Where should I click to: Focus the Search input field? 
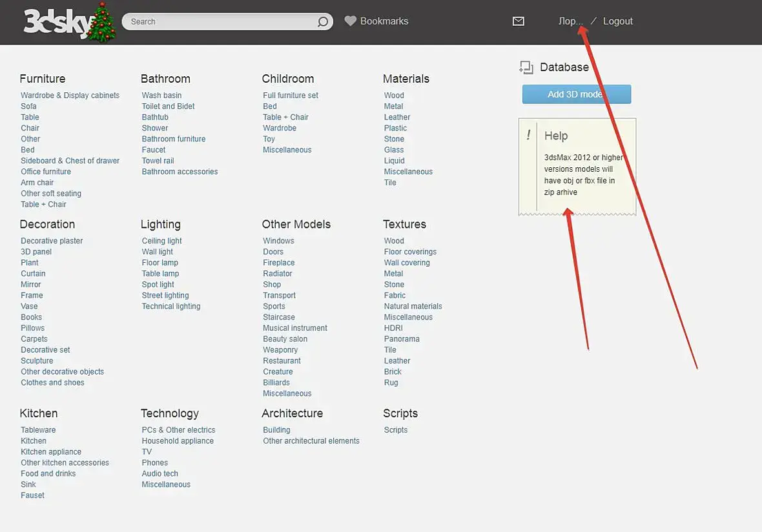[227, 21]
